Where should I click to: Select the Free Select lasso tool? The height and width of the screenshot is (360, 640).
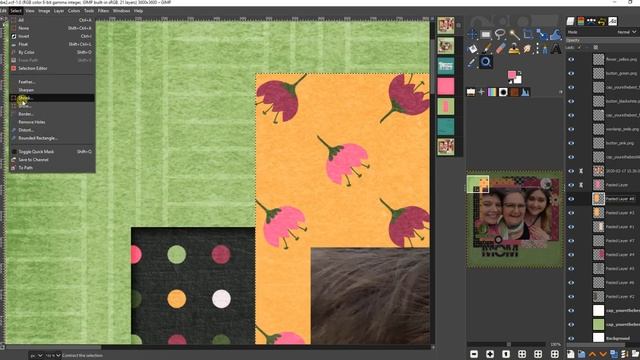[500, 34]
